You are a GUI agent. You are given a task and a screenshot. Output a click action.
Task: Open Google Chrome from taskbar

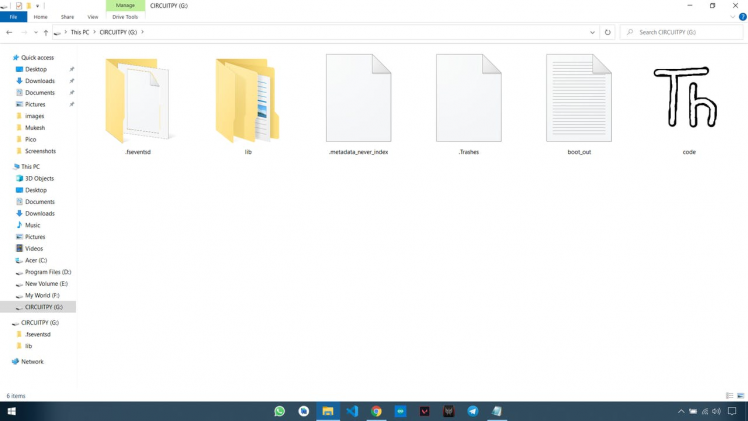click(x=376, y=411)
